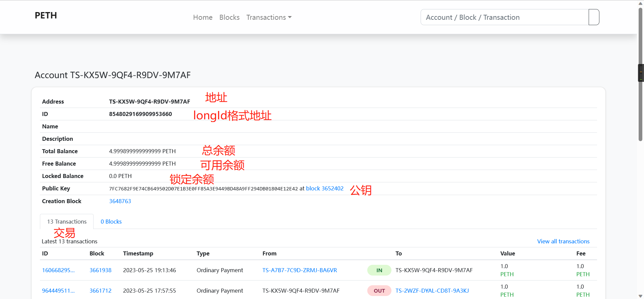
Task: Open recipient account TS-2WZF-DYAL-CD8T-9A3KJ
Action: [x=432, y=291]
